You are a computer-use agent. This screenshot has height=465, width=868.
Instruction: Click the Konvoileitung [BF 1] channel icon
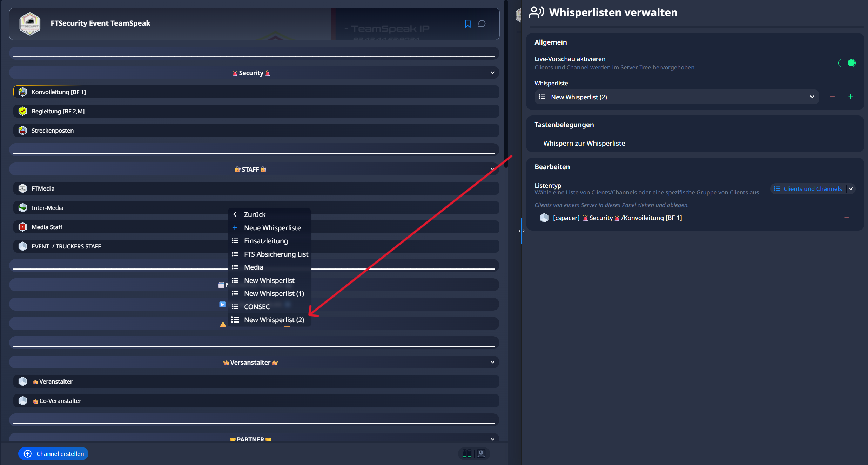click(x=23, y=92)
